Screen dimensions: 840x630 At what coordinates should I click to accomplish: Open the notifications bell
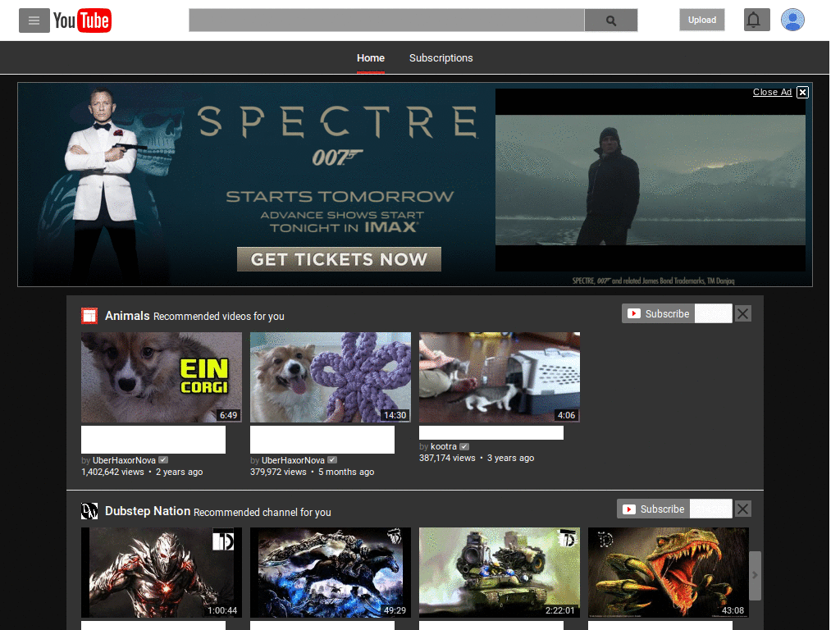(756, 20)
